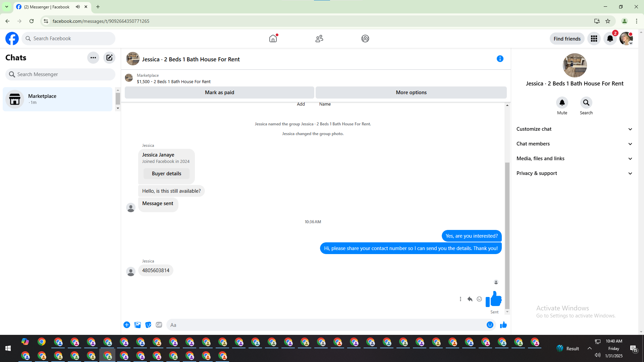Screen dimensions: 644x362
Task: Attach a photo using the image icon
Action: (138, 325)
